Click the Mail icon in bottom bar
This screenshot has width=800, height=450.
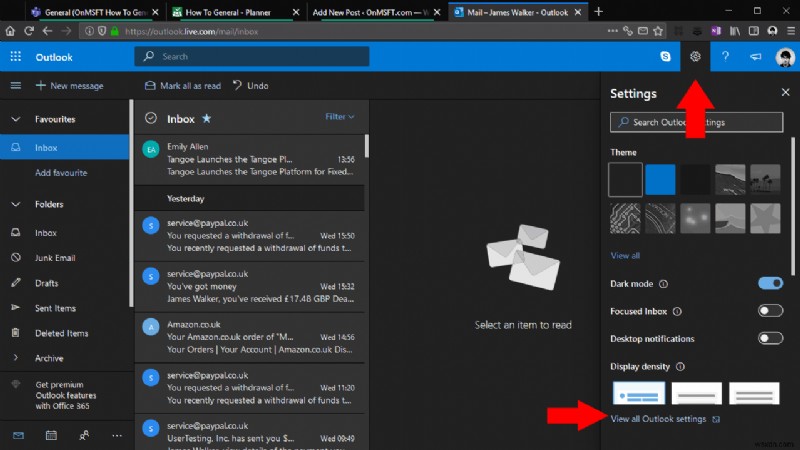pyautogui.click(x=18, y=435)
